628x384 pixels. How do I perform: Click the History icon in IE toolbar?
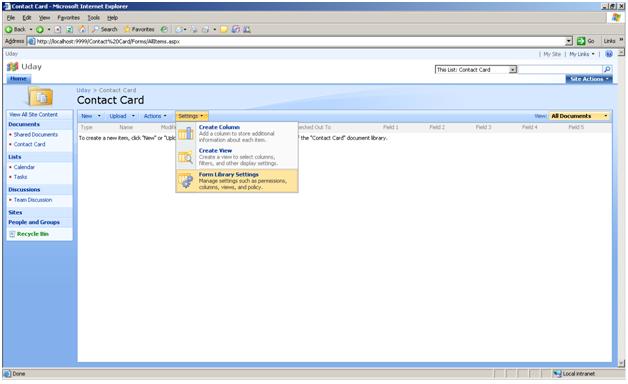(x=164, y=29)
